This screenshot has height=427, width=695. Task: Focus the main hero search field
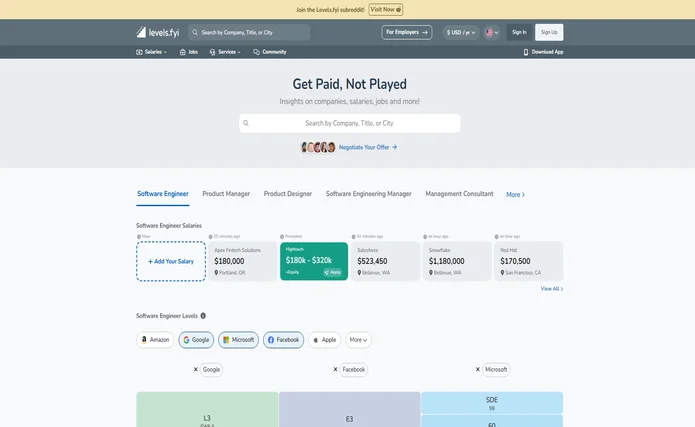point(349,123)
